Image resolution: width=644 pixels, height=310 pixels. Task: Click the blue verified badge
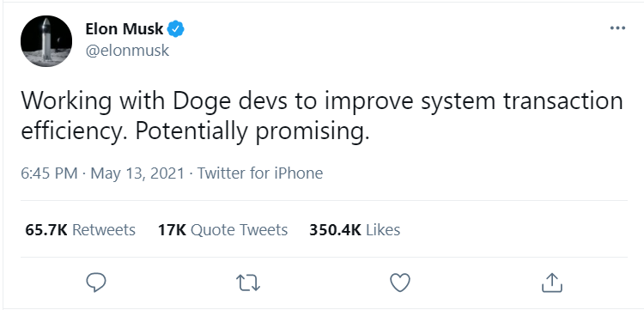176,28
